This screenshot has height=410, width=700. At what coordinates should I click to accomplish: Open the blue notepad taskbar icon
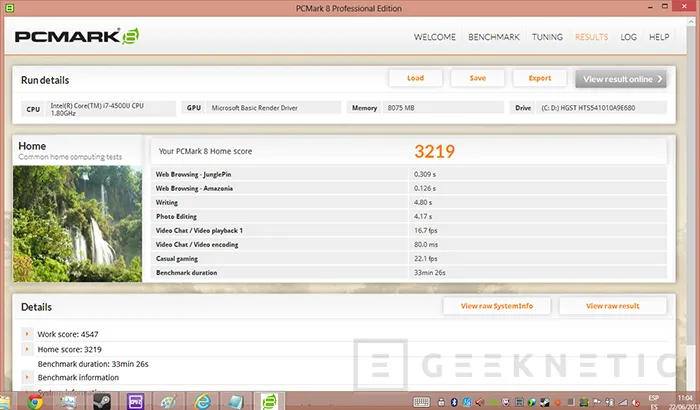click(235, 402)
